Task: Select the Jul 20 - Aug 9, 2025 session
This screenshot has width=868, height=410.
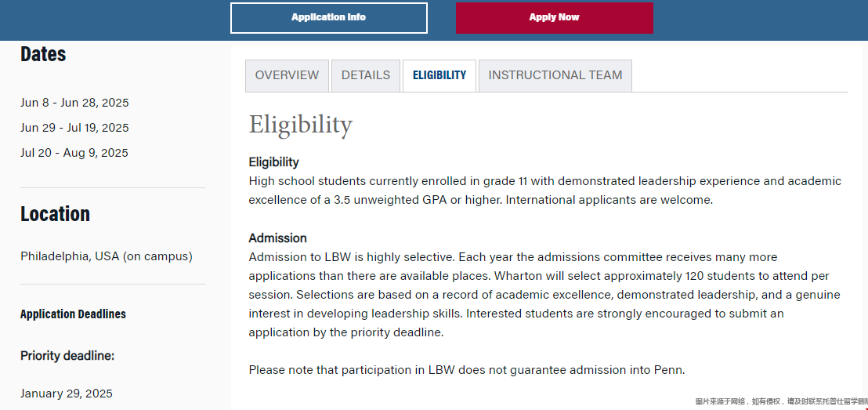Action: 74,153
